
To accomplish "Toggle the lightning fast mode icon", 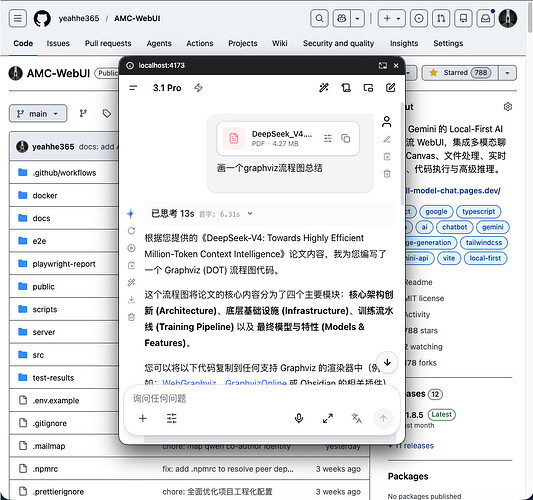I will 198,88.
